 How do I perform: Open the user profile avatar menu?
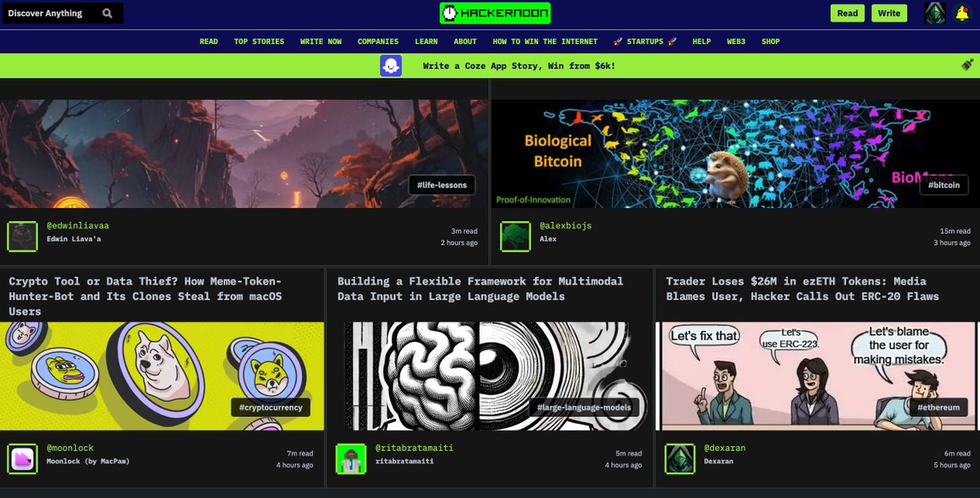(935, 13)
